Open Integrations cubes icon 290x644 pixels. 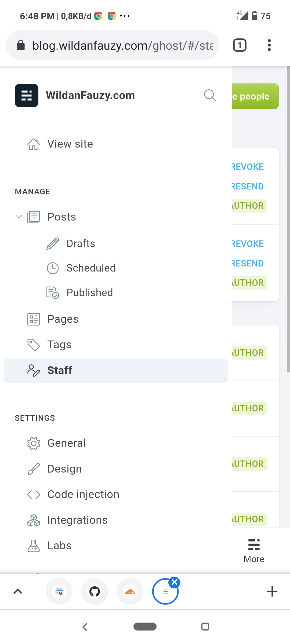point(34,520)
